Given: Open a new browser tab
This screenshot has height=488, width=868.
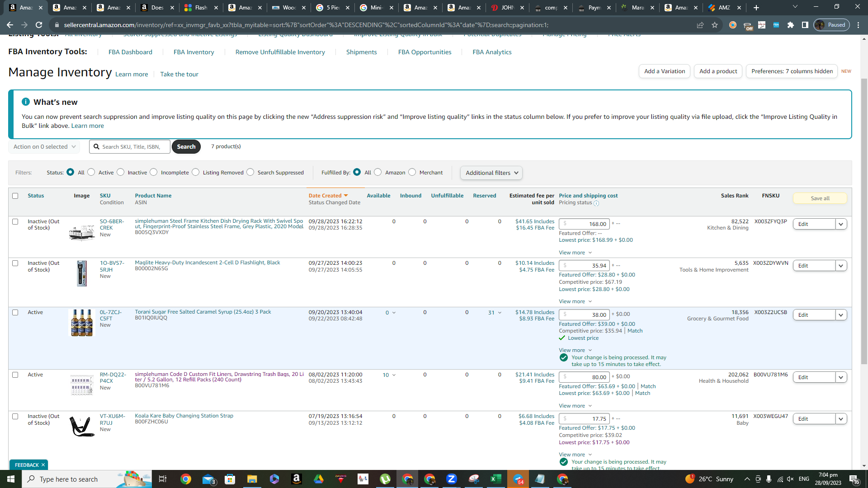Looking at the screenshot, I should click(756, 8).
